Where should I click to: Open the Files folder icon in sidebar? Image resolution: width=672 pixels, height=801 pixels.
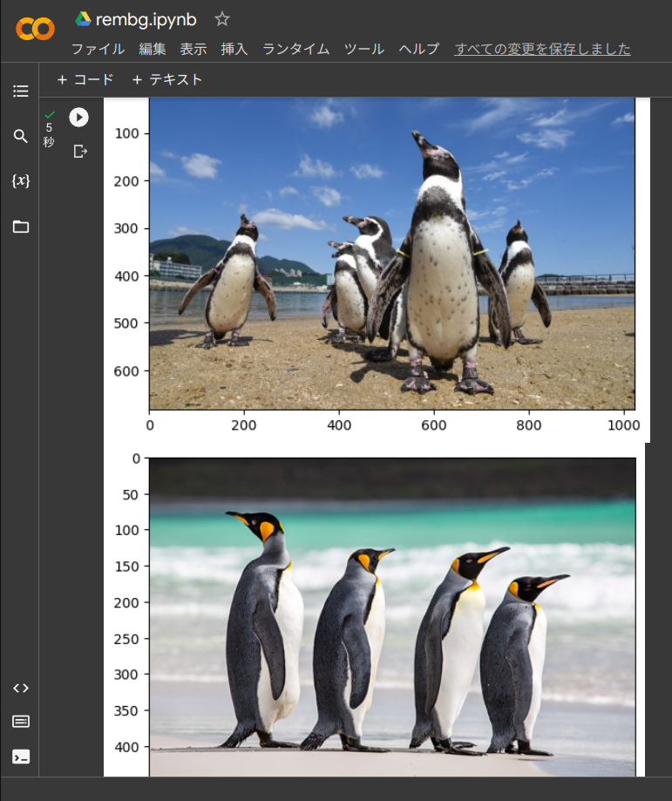click(x=21, y=227)
